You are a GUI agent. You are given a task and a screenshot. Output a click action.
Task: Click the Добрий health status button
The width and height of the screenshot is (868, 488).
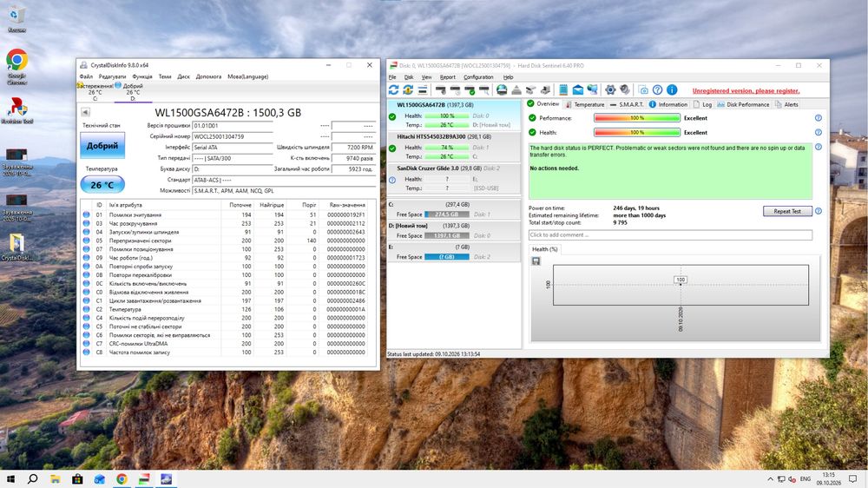(x=102, y=146)
